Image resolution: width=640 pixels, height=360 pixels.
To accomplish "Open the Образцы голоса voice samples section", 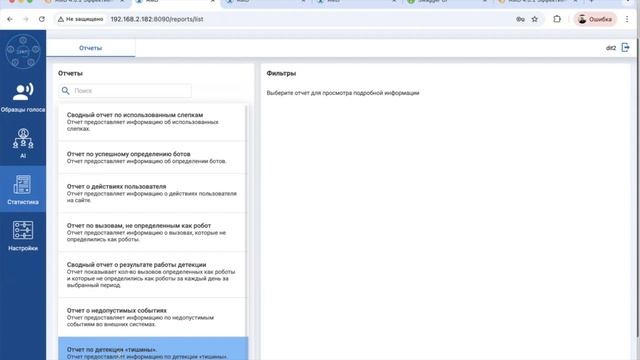I will pos(23,97).
